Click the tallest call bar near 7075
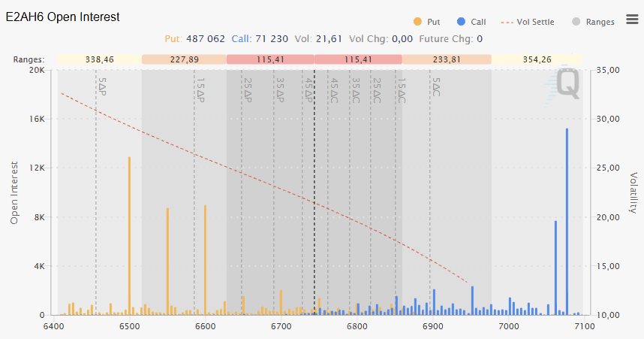 click(x=567, y=222)
